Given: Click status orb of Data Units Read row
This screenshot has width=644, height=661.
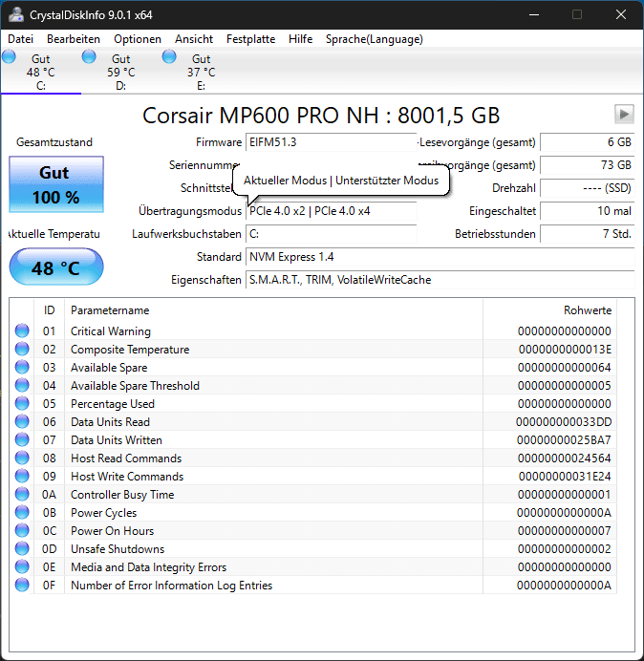Looking at the screenshot, I should (22, 421).
